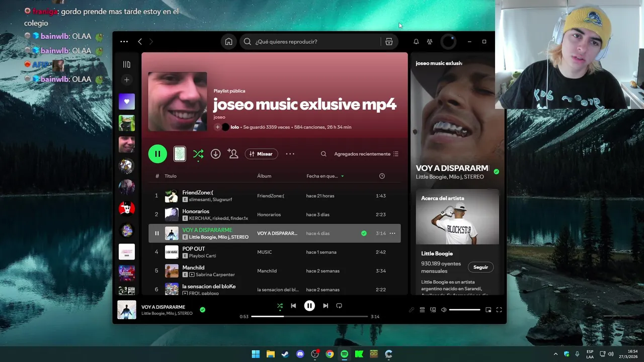Toggle saved check in bottom player bar
The image size is (644, 362).
pos(202,310)
